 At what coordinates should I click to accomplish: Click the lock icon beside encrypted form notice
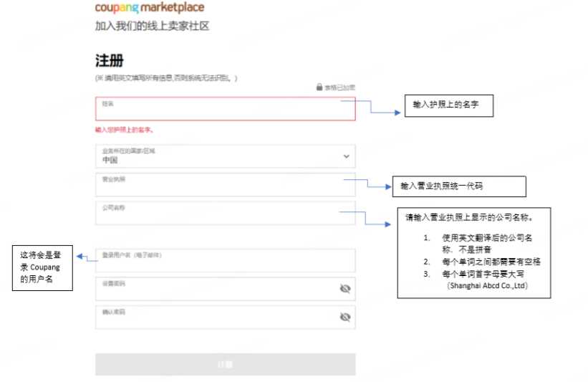coord(319,87)
